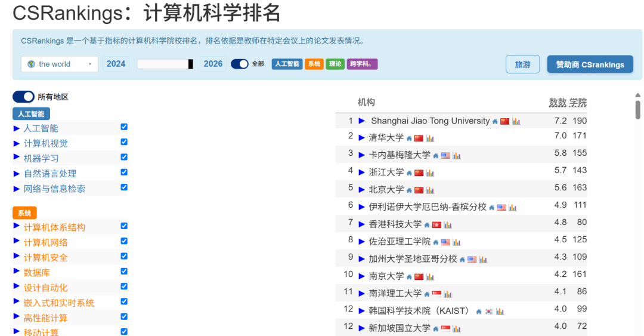Uncheck the 自然语言处理 checkbox
Viewport: 644px width, 336px height.
(x=124, y=172)
